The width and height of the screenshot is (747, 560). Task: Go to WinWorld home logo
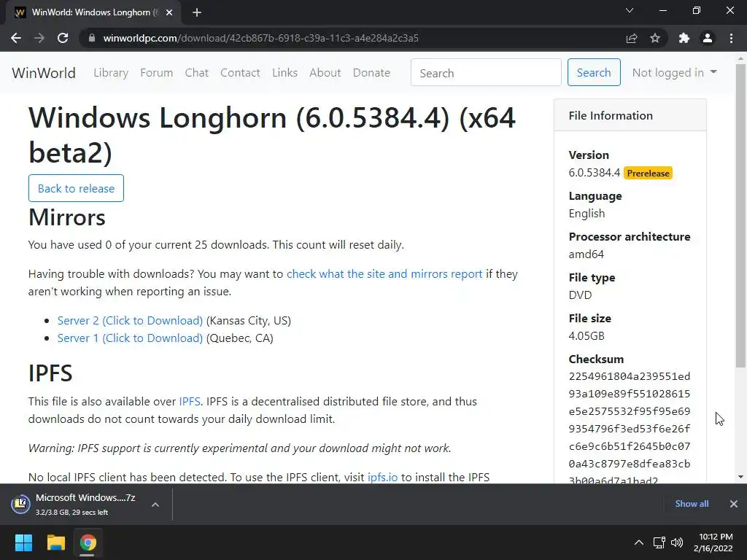(43, 73)
